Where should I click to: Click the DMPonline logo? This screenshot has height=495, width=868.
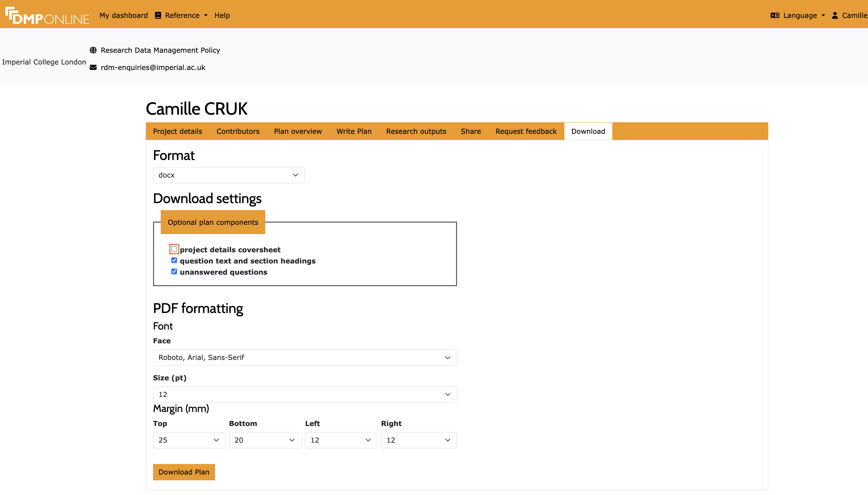pyautogui.click(x=47, y=15)
